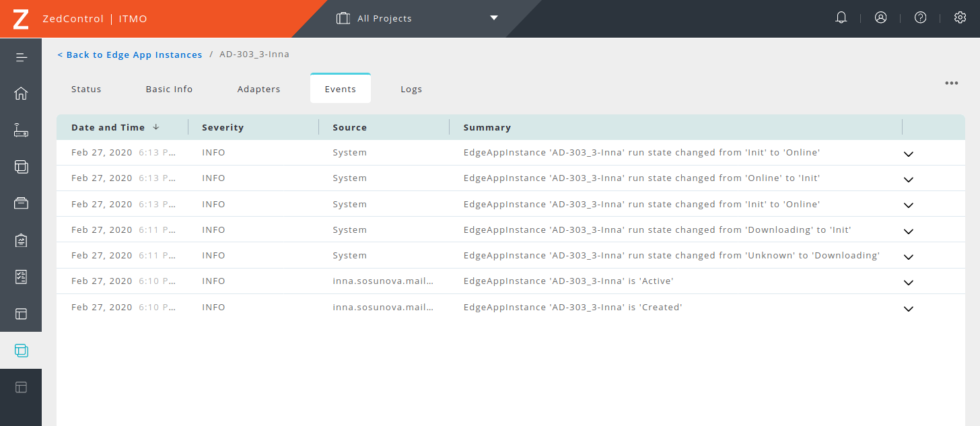Open the checklist sidebar icon
This screenshot has width=980, height=426.
(21, 277)
